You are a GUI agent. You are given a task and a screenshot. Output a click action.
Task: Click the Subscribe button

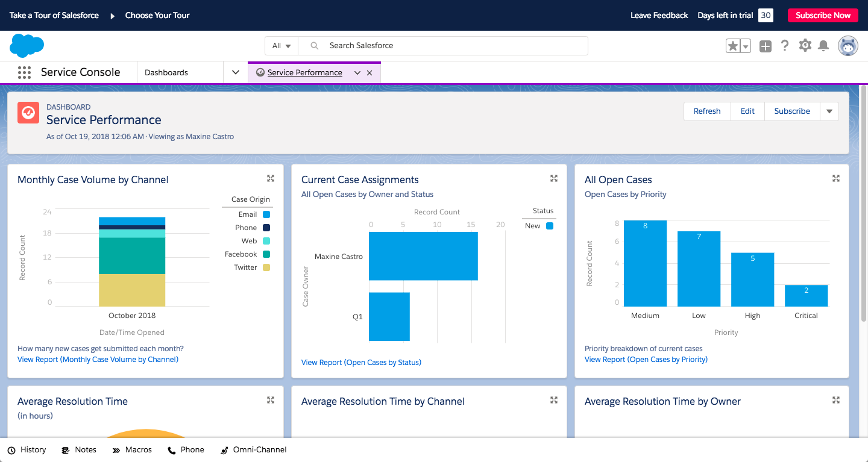pos(792,111)
